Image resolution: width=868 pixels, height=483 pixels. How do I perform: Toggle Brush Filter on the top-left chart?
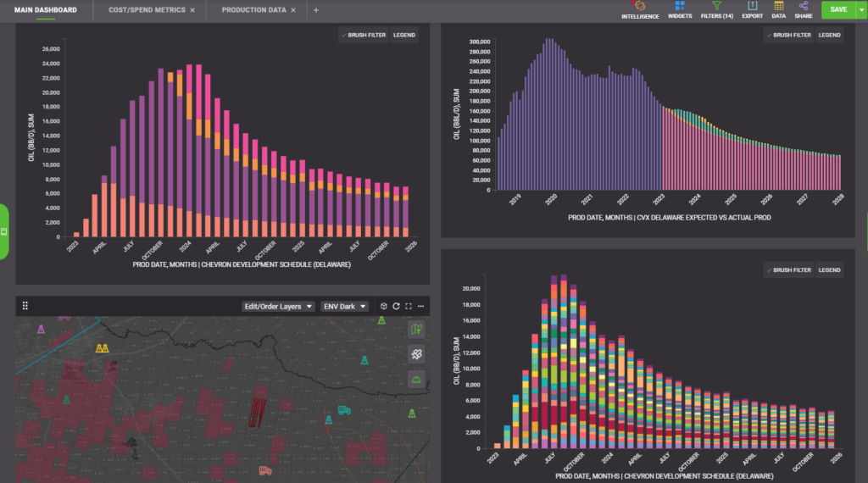(363, 36)
